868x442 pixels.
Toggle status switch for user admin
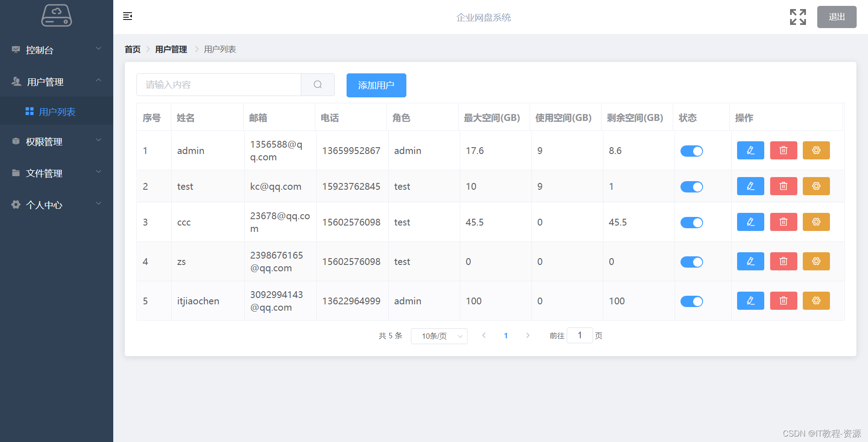click(x=691, y=151)
